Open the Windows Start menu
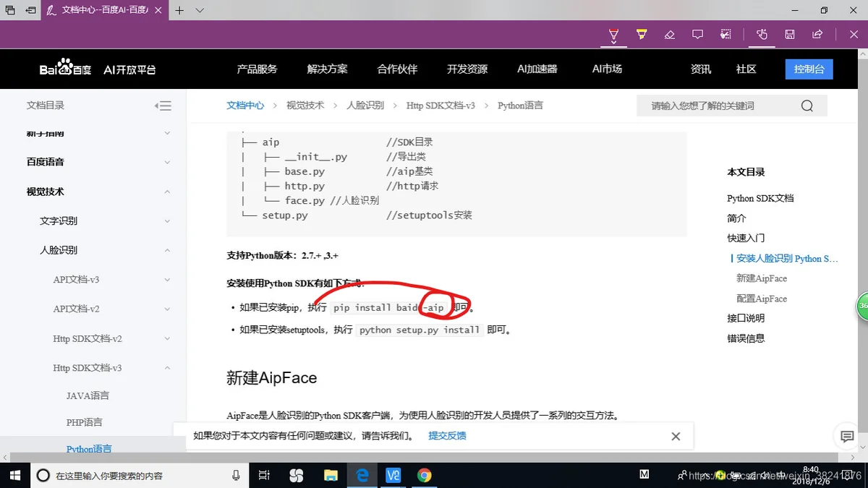Viewport: 868px width, 488px height. click(14, 475)
